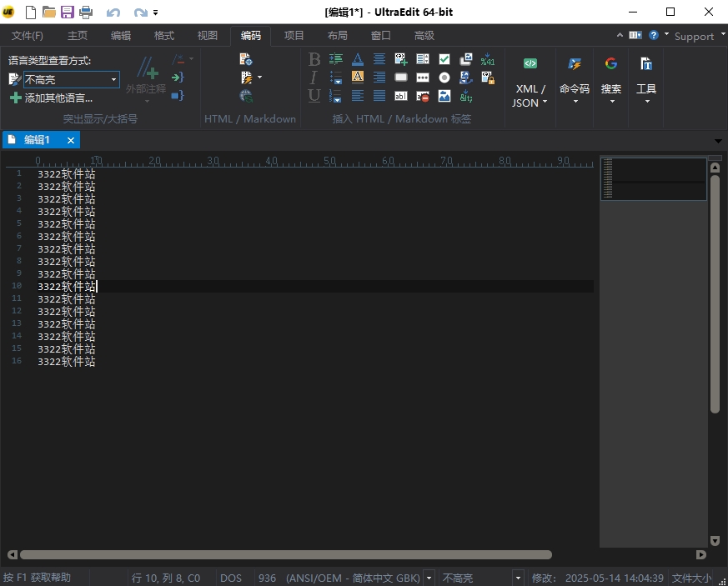Close the 编辑1 document tab

coord(71,140)
